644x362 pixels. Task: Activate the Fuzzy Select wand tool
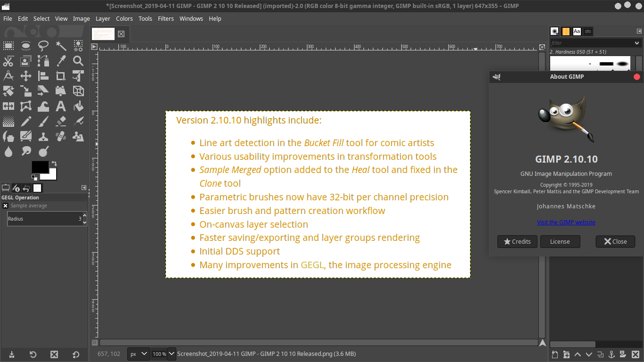[x=61, y=46]
